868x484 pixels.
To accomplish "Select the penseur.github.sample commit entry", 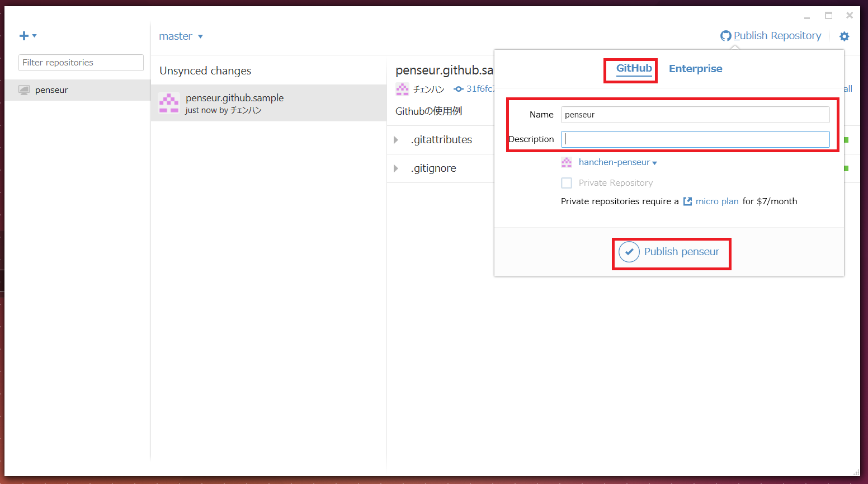I will click(269, 103).
